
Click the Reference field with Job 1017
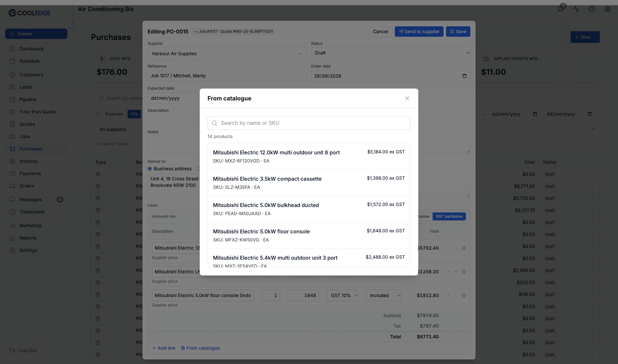click(x=227, y=76)
